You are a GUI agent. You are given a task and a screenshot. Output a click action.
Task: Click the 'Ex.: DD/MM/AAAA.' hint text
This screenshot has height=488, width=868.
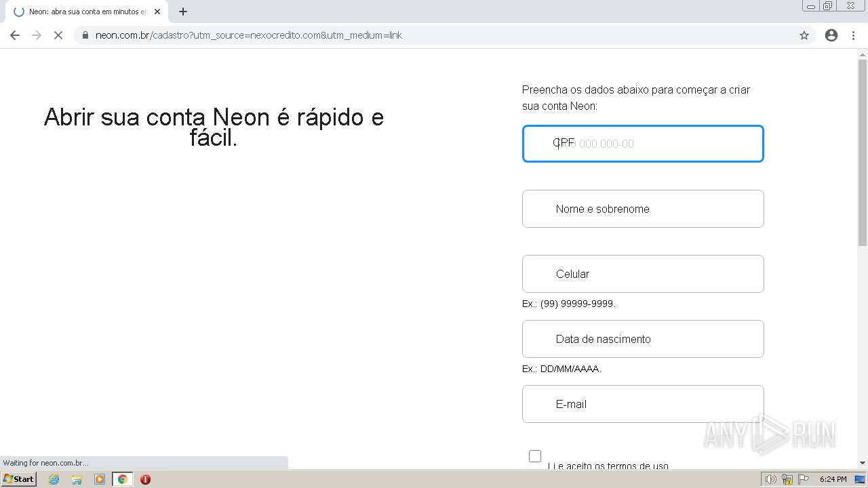561,369
